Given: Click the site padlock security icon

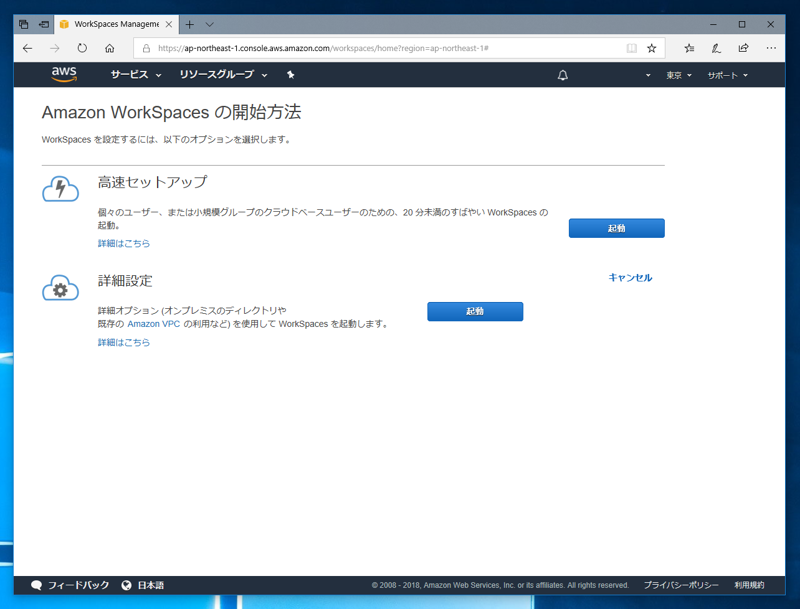Looking at the screenshot, I should point(146,48).
